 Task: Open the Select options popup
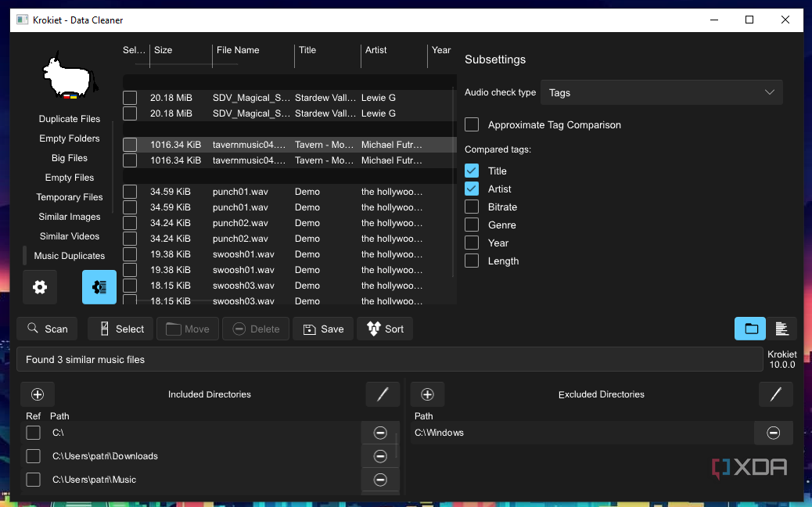[120, 329]
